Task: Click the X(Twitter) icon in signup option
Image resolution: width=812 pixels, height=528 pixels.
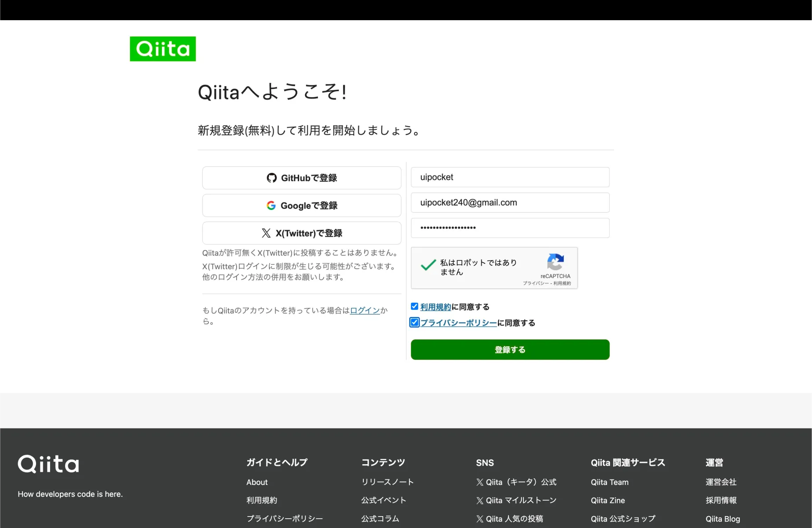Action: coord(266,233)
